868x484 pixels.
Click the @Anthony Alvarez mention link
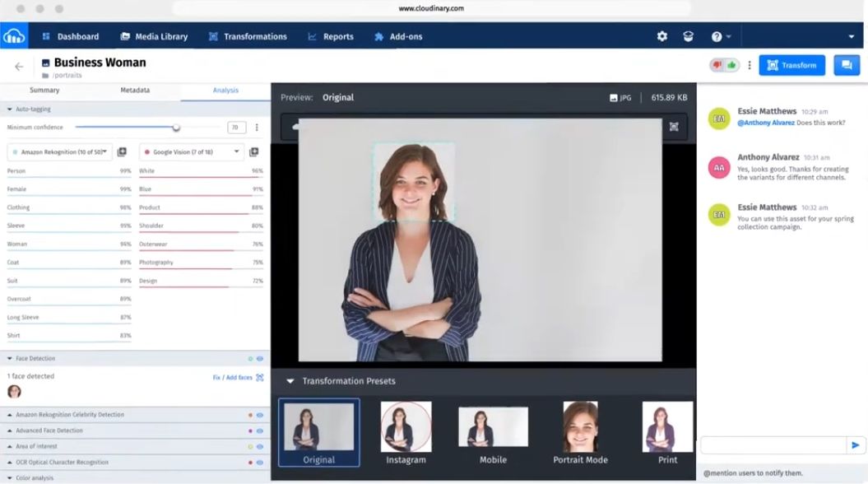(x=766, y=123)
